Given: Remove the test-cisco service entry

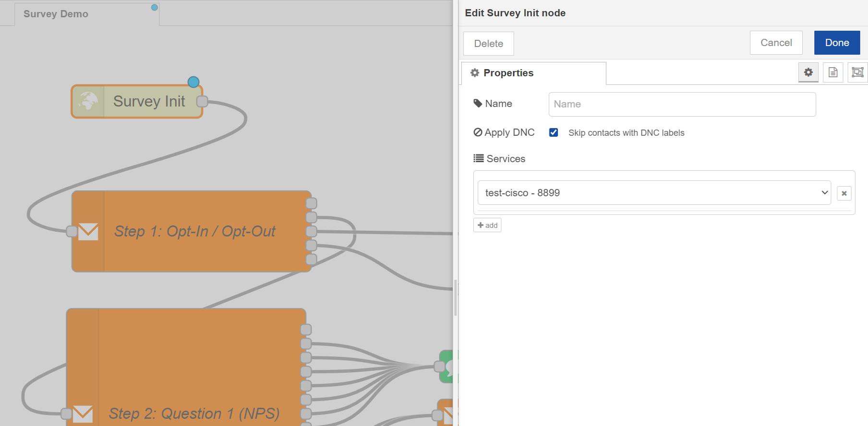Looking at the screenshot, I should click(844, 193).
